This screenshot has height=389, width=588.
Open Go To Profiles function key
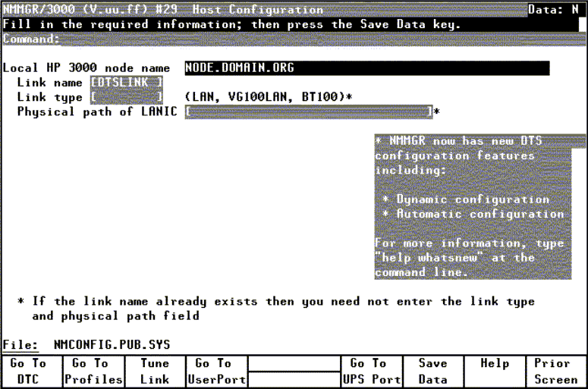(93, 372)
